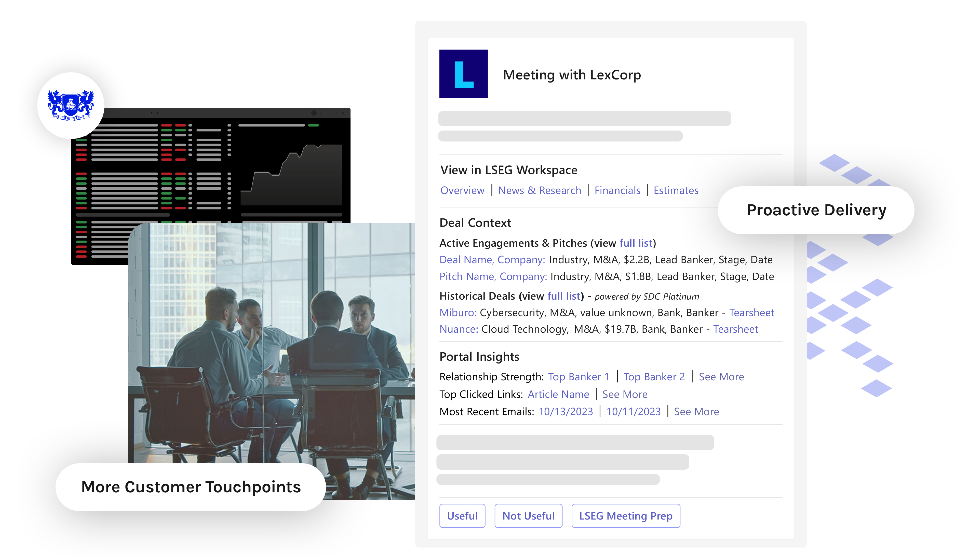Open the Tearsheet link for Miburo

click(751, 312)
